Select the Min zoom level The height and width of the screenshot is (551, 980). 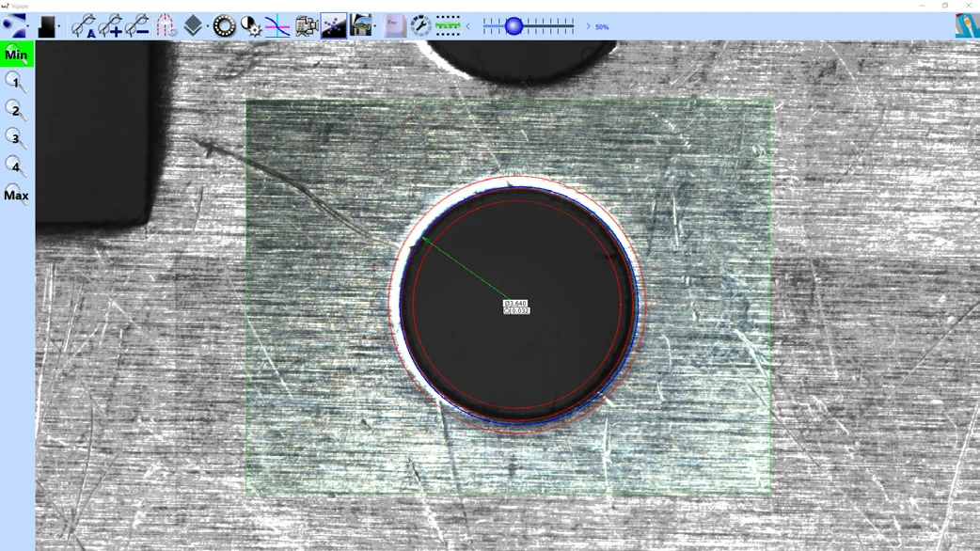16,55
